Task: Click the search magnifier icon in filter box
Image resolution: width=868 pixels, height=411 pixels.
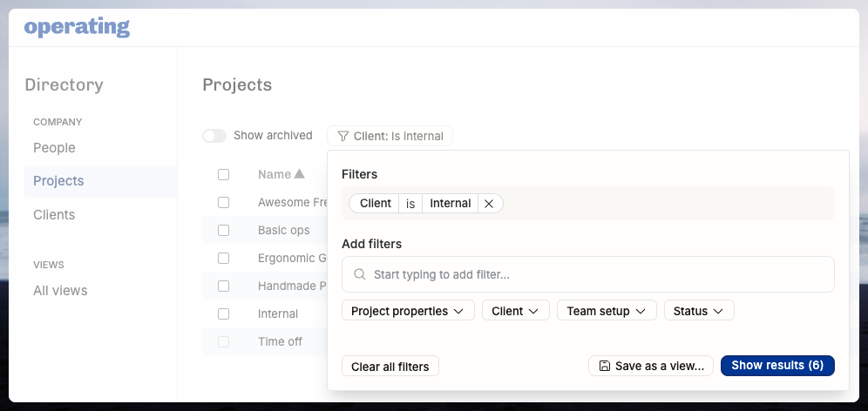Action: coord(360,274)
